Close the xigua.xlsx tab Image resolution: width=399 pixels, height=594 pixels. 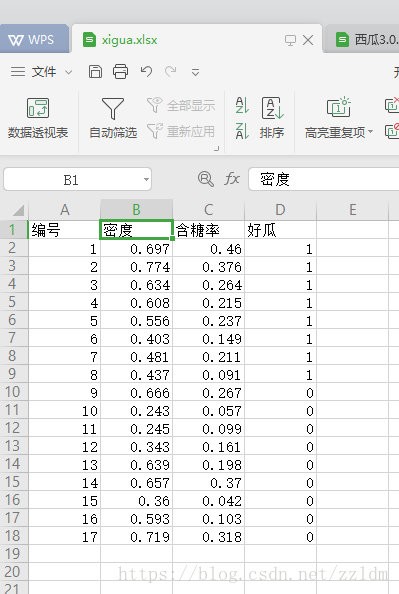click(308, 40)
